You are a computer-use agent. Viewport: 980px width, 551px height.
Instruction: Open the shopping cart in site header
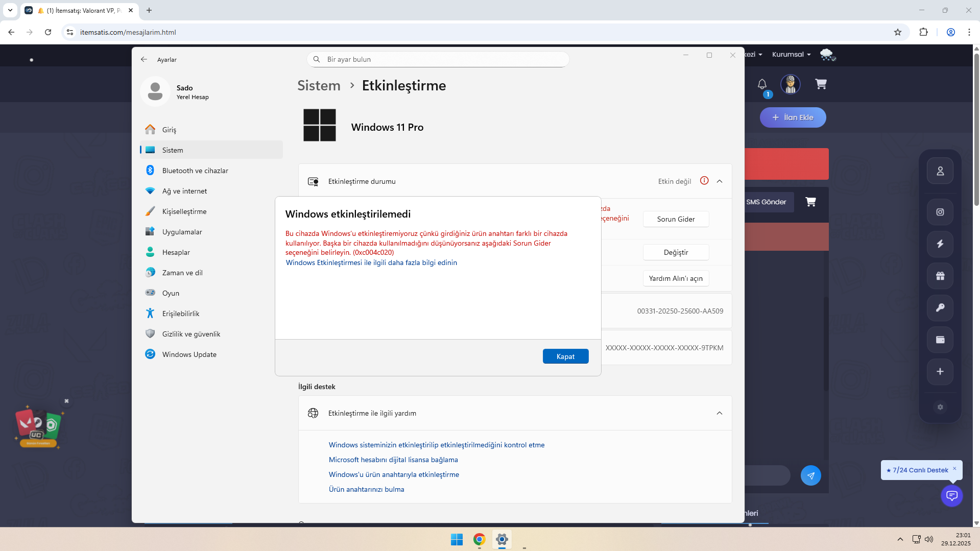click(821, 84)
